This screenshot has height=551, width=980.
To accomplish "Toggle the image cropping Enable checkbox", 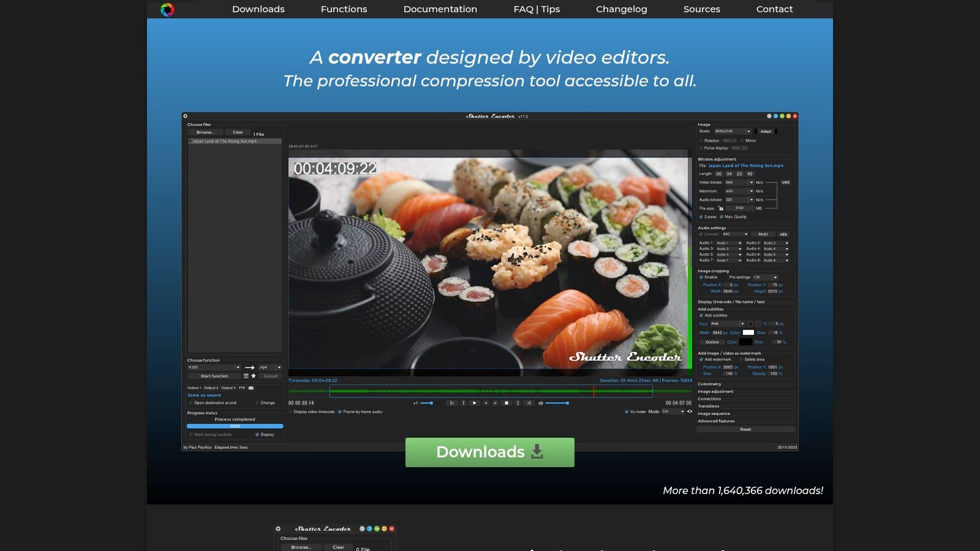I will pyautogui.click(x=701, y=277).
